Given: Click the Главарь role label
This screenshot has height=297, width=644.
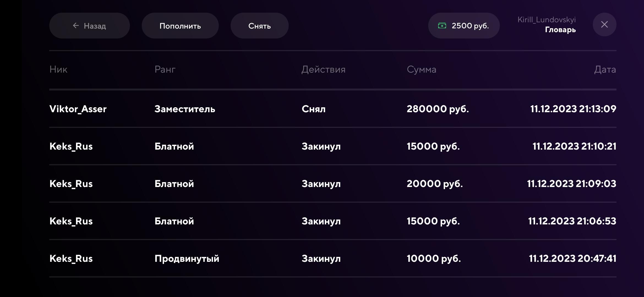Looking at the screenshot, I should coord(560,30).
